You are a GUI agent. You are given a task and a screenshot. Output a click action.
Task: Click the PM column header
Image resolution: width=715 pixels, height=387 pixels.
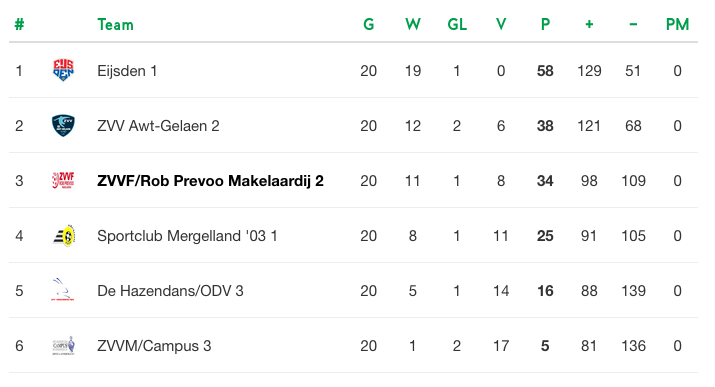677,25
